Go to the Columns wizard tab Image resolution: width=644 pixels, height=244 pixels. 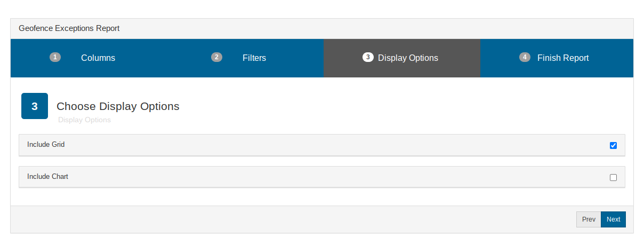(x=89, y=58)
